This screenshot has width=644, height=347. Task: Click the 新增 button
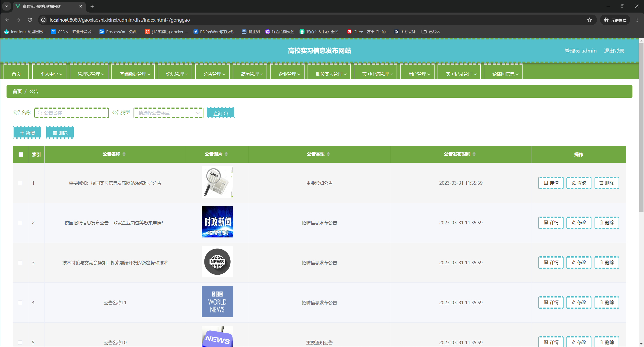pos(27,133)
